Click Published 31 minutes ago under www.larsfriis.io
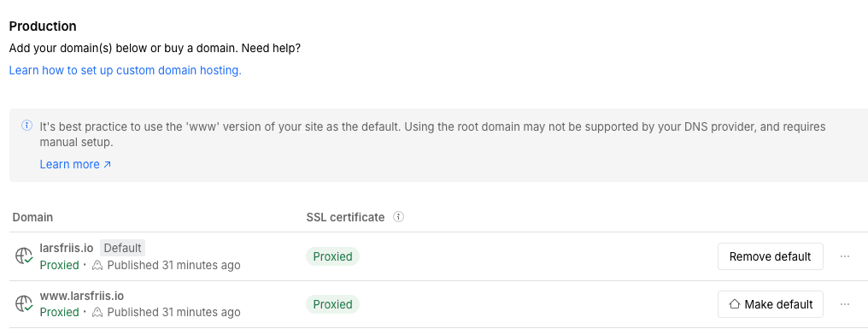 click(x=173, y=313)
